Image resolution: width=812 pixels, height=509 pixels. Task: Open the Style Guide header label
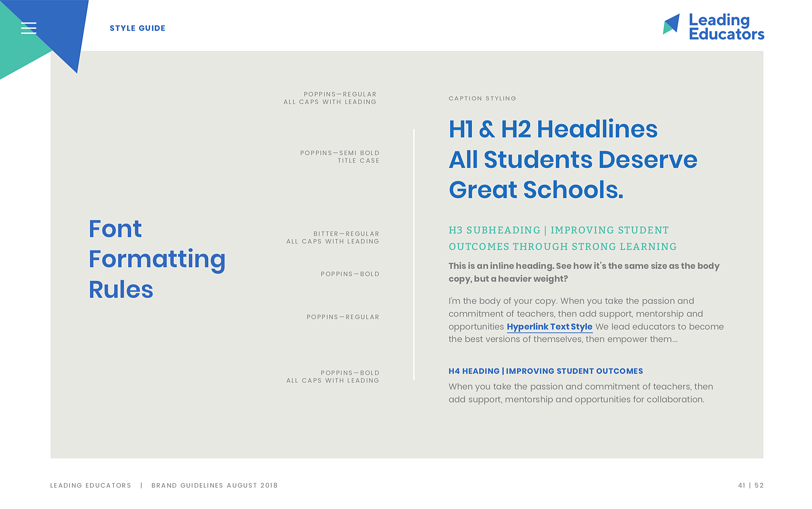click(x=137, y=28)
